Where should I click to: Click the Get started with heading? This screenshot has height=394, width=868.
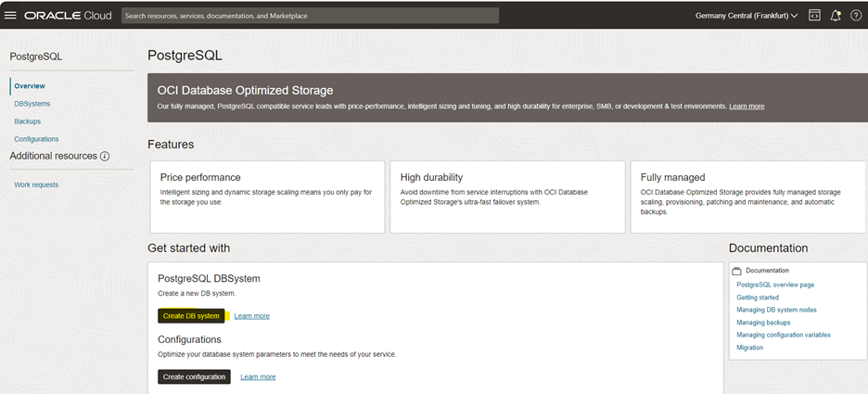pos(189,248)
